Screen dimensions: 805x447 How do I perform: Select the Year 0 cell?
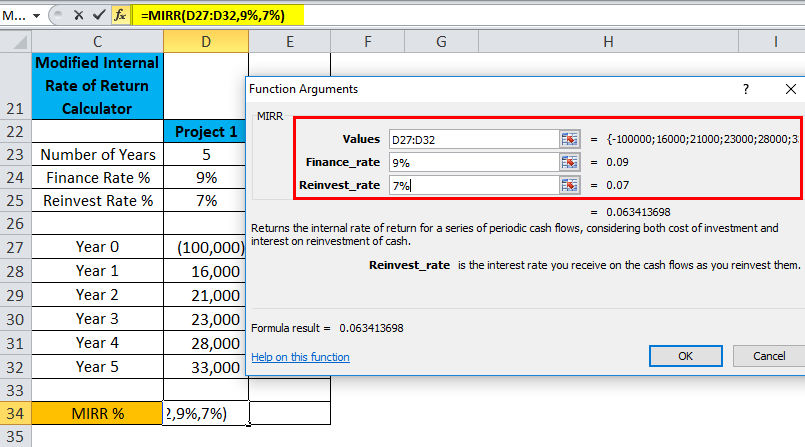(98, 247)
